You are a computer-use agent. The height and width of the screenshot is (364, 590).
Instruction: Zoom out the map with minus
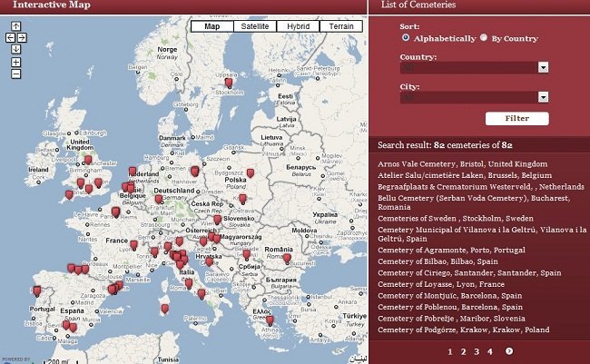[15, 74]
